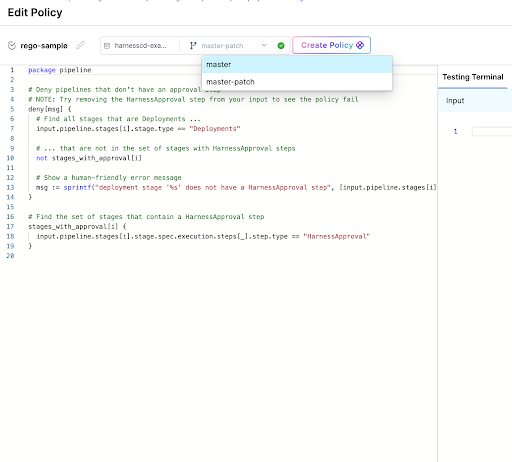Select the master-patch branch option

tap(297, 82)
